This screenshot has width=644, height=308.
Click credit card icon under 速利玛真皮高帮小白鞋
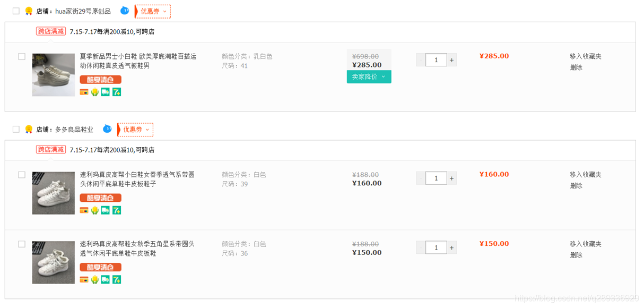[x=84, y=210]
